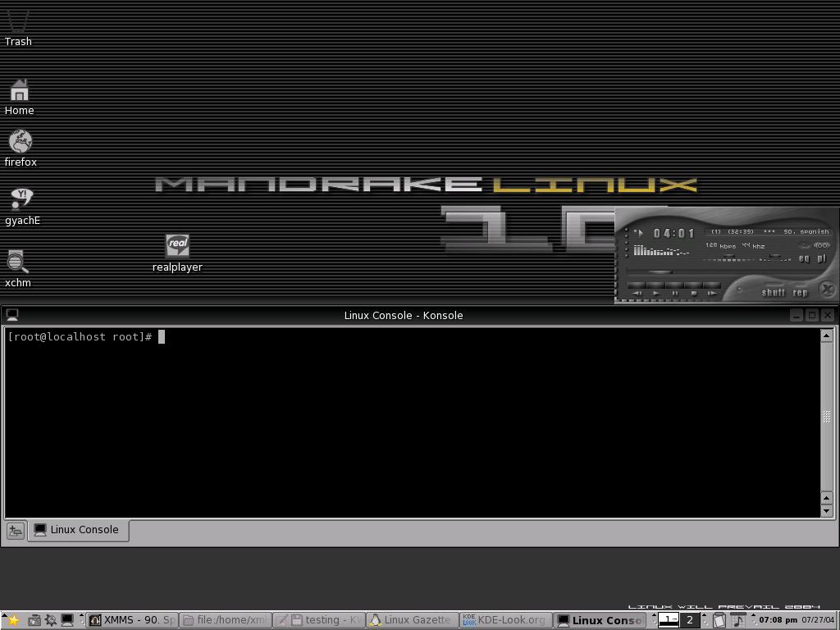Viewport: 840px width, 630px height.
Task: Toggle shuffle in XMMS
Action: tap(773, 293)
